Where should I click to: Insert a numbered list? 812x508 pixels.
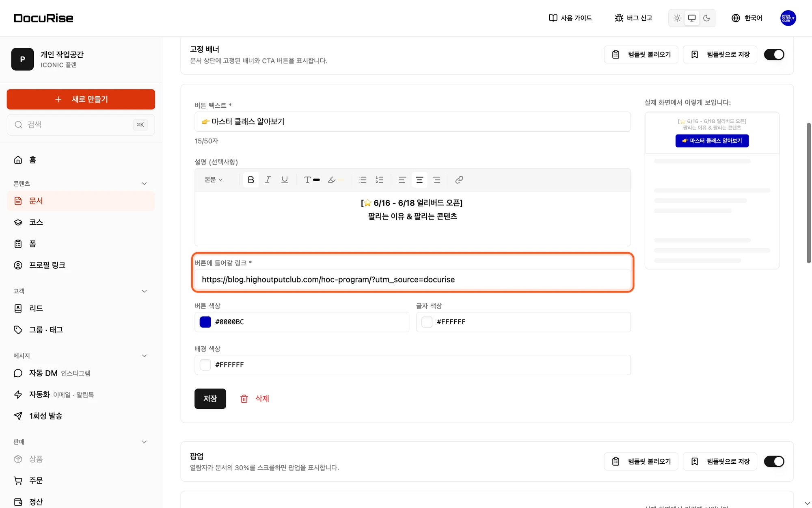[x=380, y=180]
